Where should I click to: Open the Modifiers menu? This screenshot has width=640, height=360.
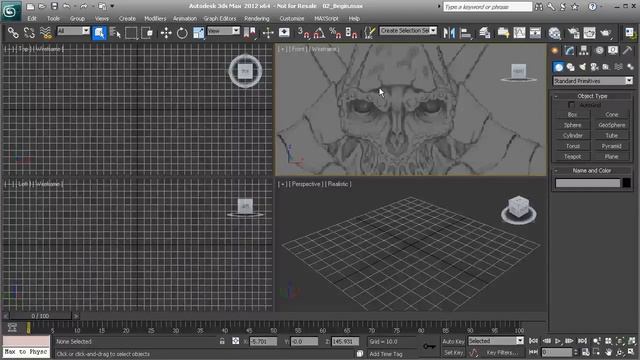pos(155,18)
